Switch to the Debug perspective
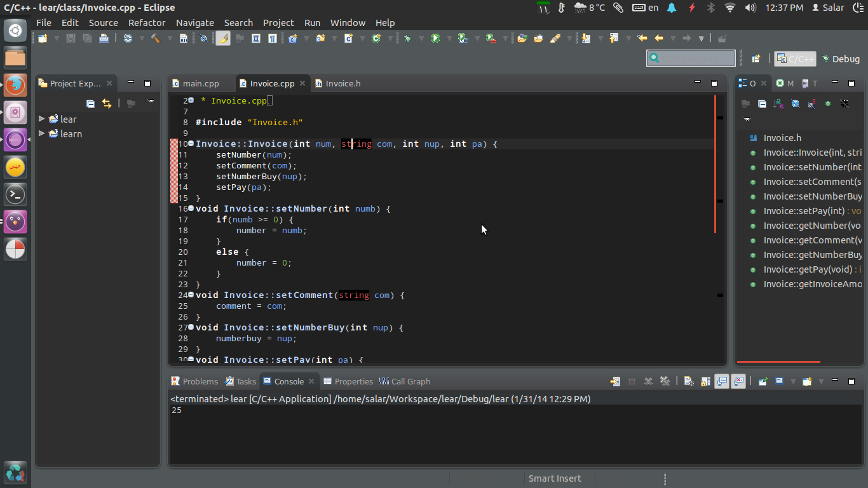The height and width of the screenshot is (488, 868). coord(840,58)
